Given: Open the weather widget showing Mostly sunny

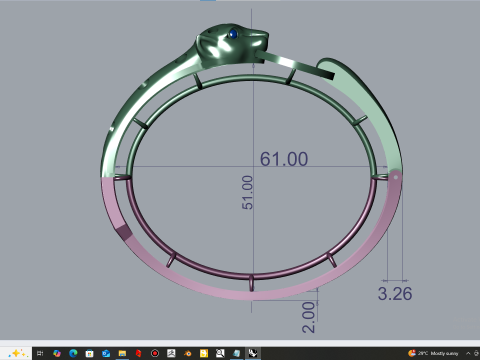Looking at the screenshot, I should click(433, 353).
